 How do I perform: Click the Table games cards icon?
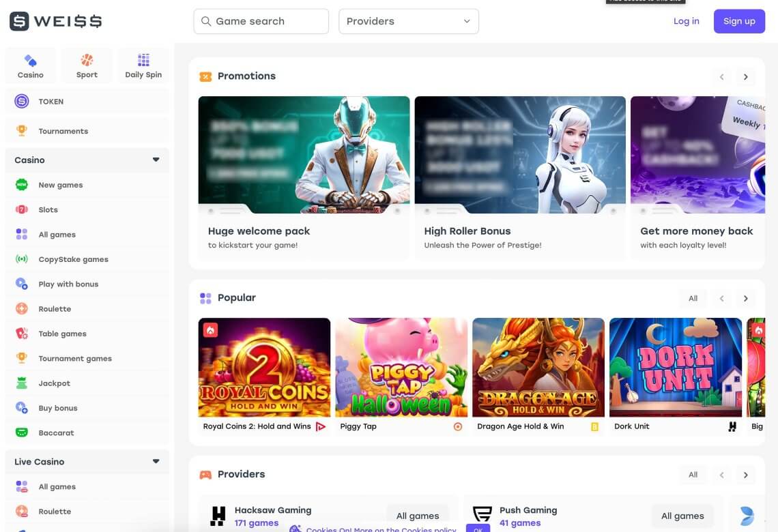[x=21, y=334]
